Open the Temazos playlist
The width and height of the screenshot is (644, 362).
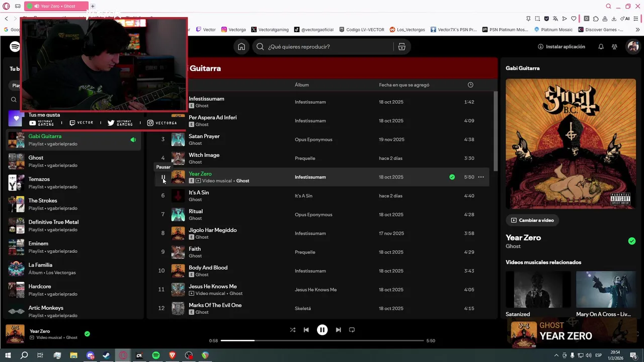pyautogui.click(x=74, y=183)
